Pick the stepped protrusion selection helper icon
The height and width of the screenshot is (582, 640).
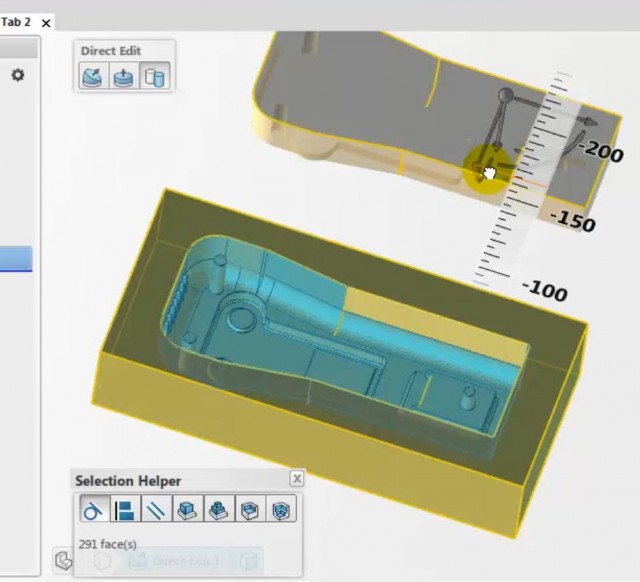point(219,508)
